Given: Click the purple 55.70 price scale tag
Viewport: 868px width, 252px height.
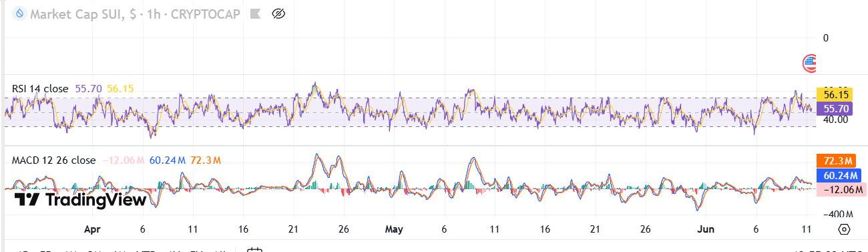Looking at the screenshot, I should tap(835, 108).
